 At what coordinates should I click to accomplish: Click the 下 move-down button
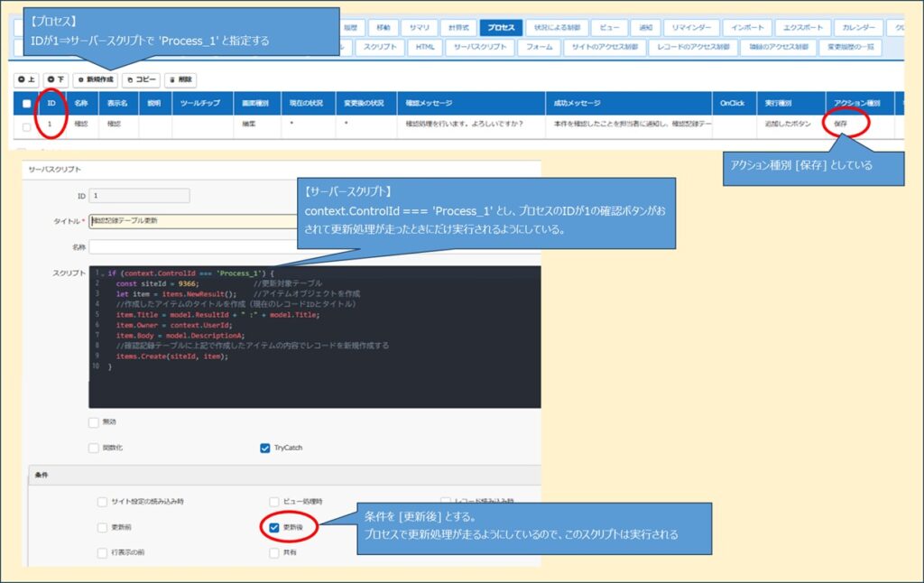[x=56, y=80]
